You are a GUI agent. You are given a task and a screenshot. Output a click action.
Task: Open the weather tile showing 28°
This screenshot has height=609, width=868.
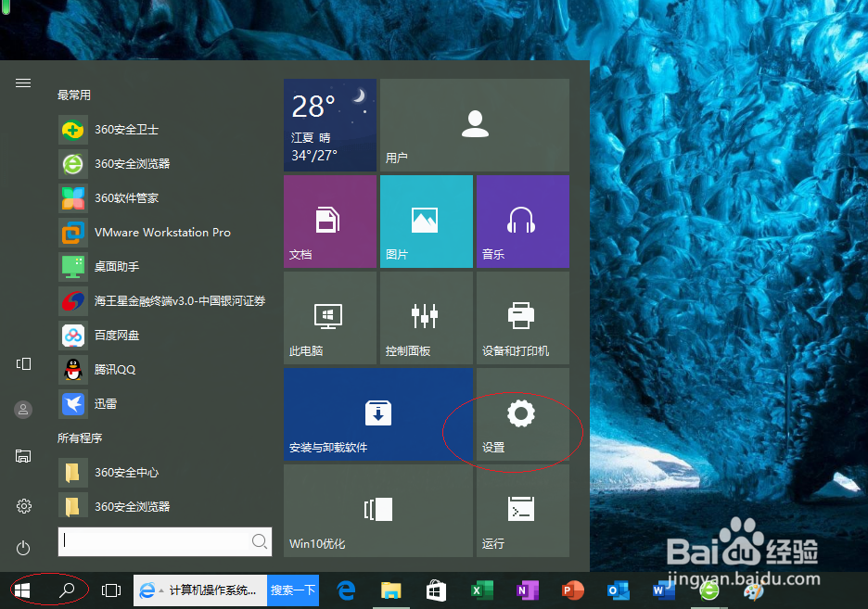330,125
